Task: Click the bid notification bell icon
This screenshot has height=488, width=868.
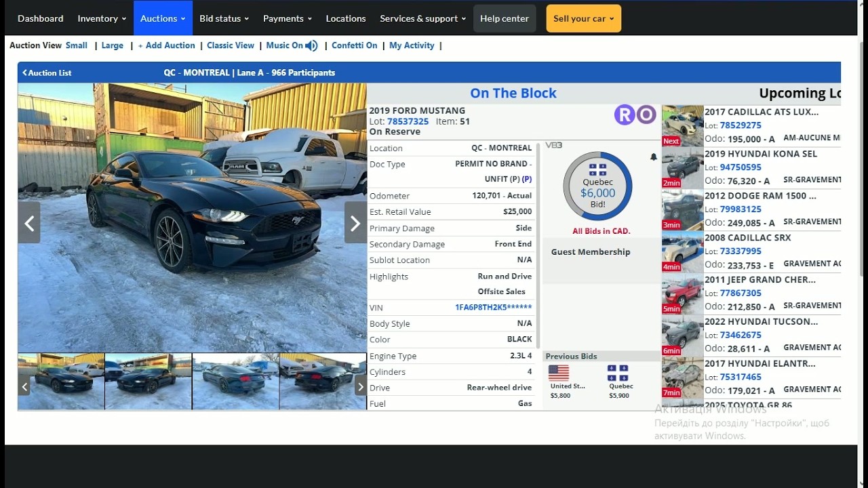Action: coord(654,157)
